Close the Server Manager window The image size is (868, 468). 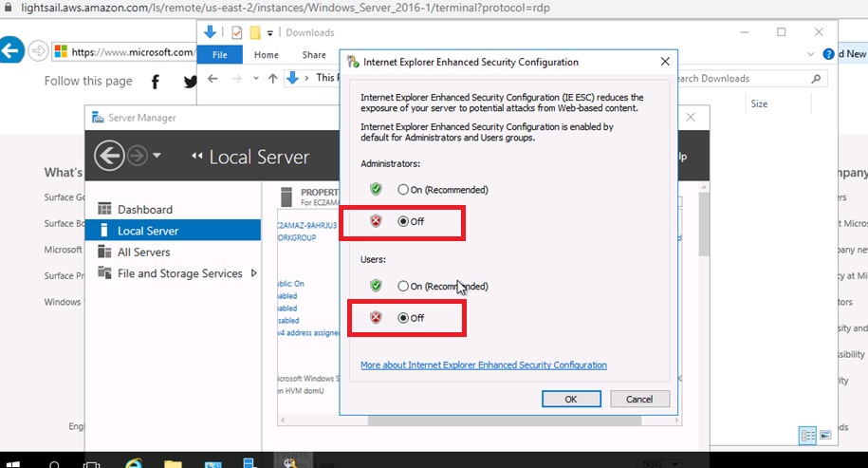(691, 117)
